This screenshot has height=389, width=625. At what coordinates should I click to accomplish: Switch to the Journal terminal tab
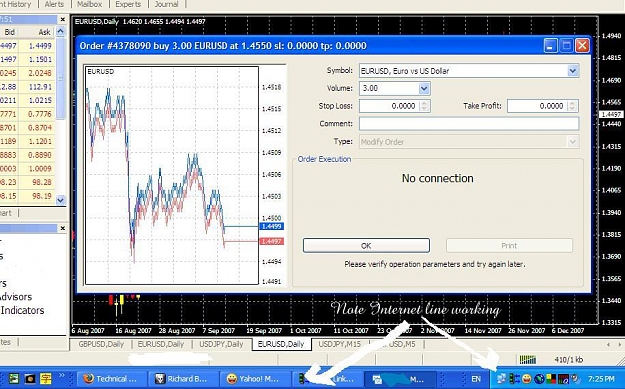point(166,4)
